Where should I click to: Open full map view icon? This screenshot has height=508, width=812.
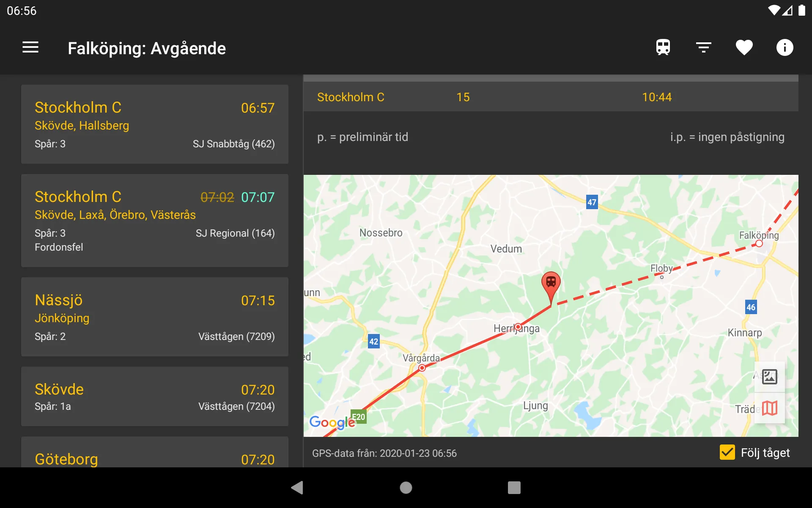point(772,408)
